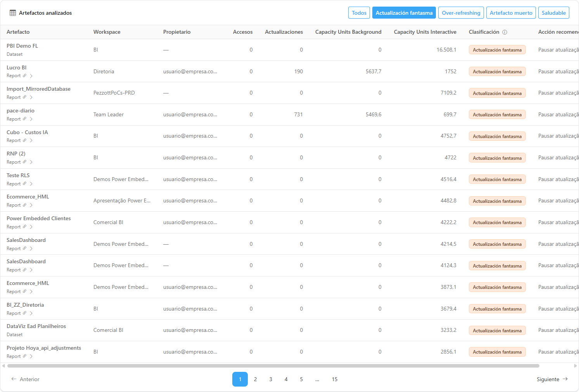579x392 pixels.
Task: Open the link icon for BI_ZZ_Diretoria
Action: 24,313
